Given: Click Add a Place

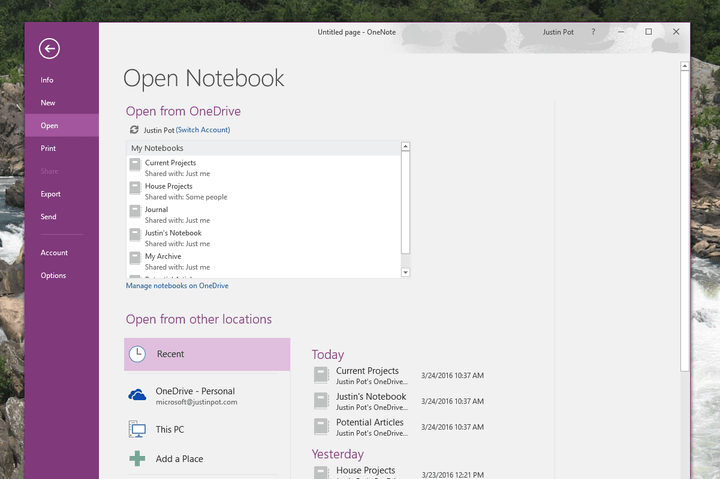Looking at the screenshot, I should tap(207, 458).
